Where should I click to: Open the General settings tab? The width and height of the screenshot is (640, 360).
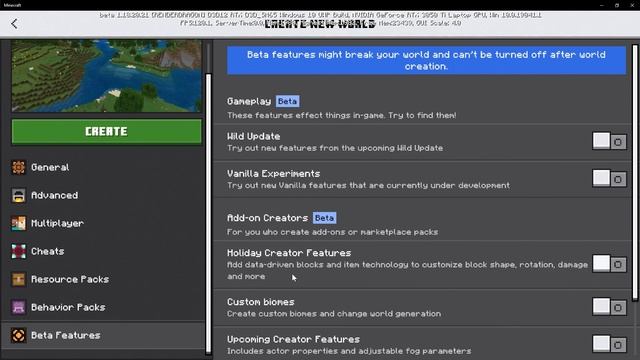pyautogui.click(x=103, y=167)
